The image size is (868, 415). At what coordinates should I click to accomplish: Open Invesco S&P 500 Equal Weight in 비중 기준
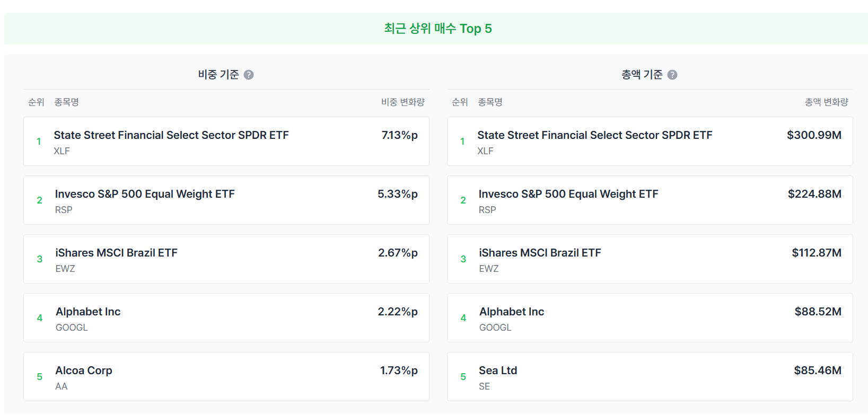tap(226, 200)
